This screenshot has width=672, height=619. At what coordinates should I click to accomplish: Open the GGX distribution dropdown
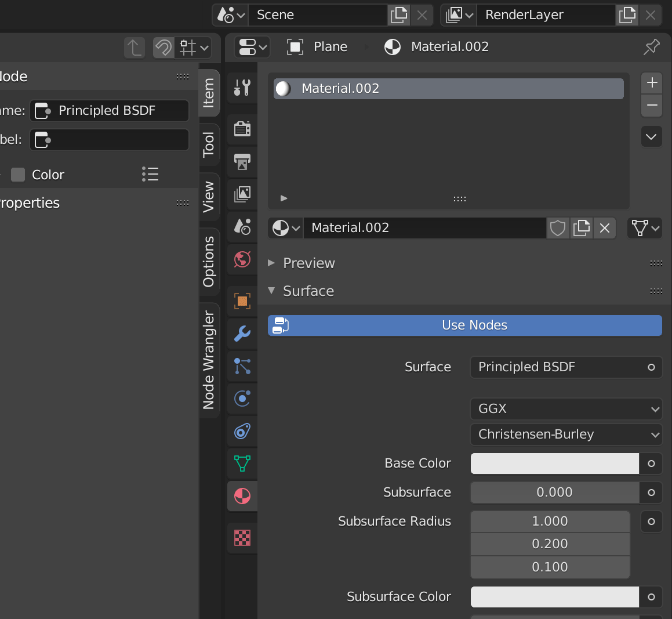click(x=566, y=409)
